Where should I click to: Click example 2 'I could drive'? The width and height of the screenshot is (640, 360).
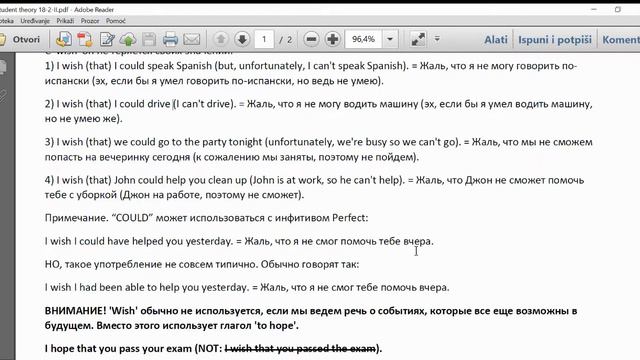click(142, 104)
